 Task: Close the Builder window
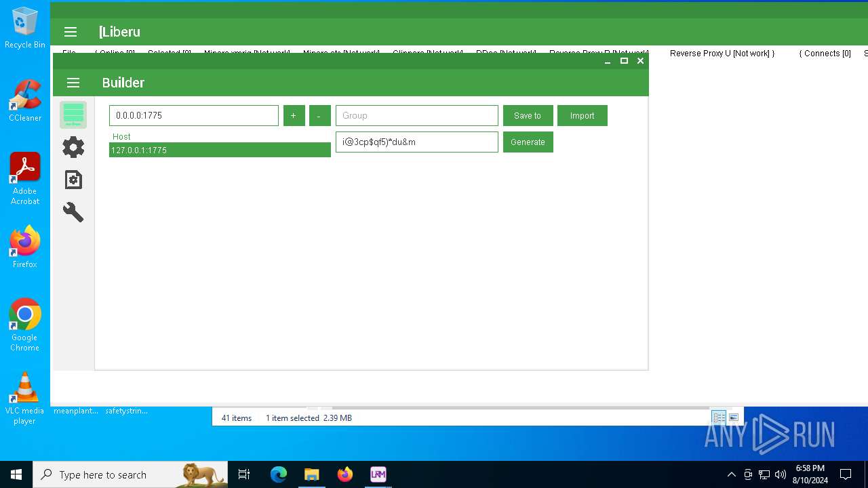click(640, 61)
